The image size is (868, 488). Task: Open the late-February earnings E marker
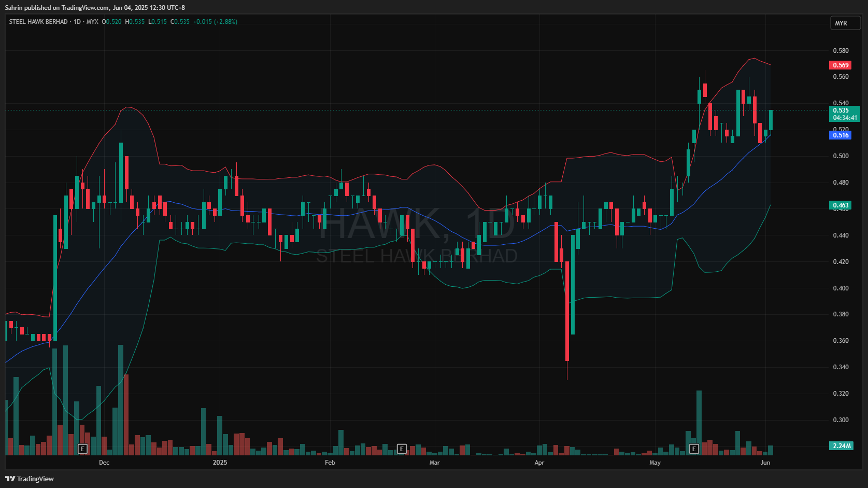(402, 449)
